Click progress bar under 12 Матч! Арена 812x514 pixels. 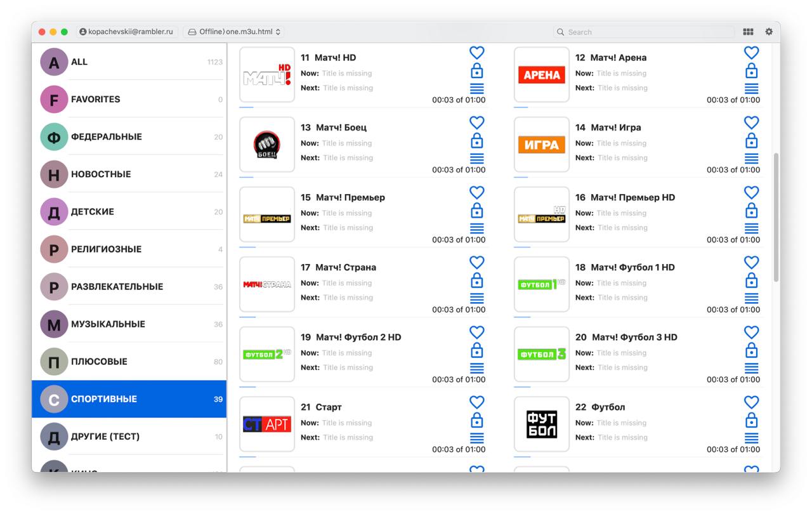click(x=638, y=107)
